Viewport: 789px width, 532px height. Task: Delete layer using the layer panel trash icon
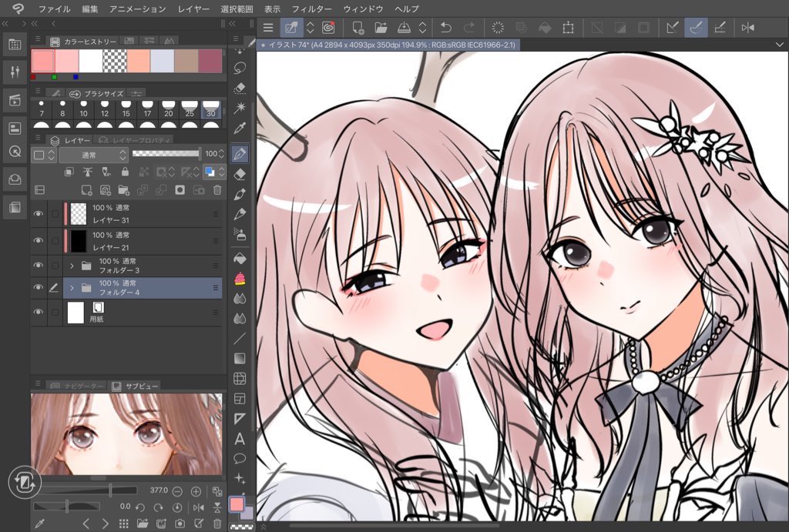pyautogui.click(x=217, y=190)
